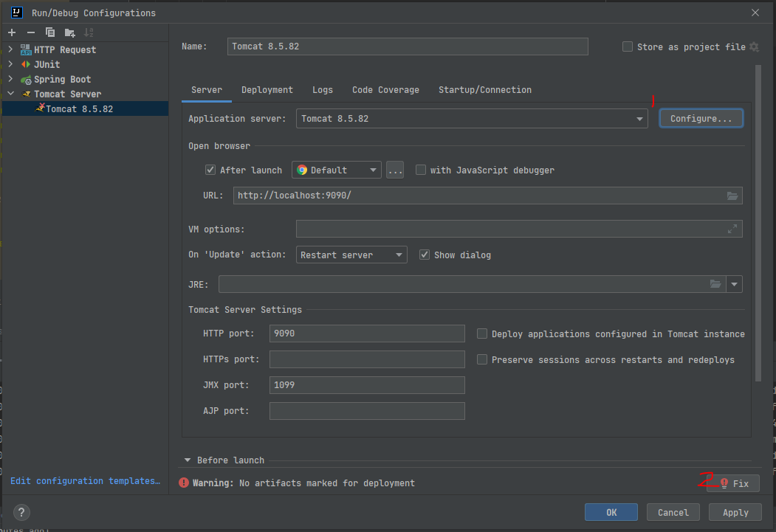Open Edit configuration templates link

coord(85,481)
